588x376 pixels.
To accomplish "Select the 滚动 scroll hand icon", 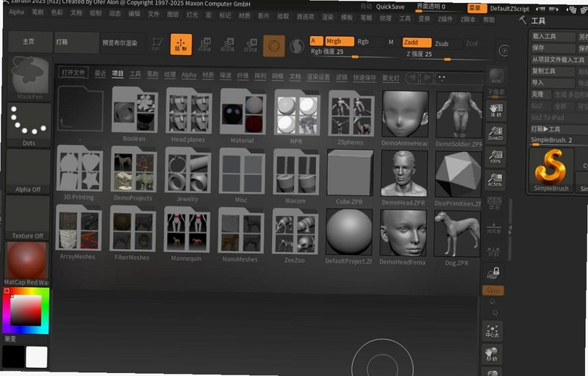I will (x=495, y=110).
